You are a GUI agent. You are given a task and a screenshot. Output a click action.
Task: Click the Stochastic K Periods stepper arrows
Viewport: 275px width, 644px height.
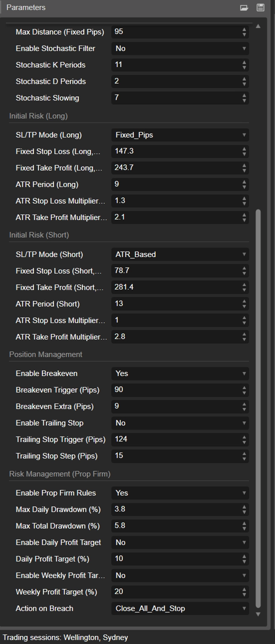(x=244, y=65)
